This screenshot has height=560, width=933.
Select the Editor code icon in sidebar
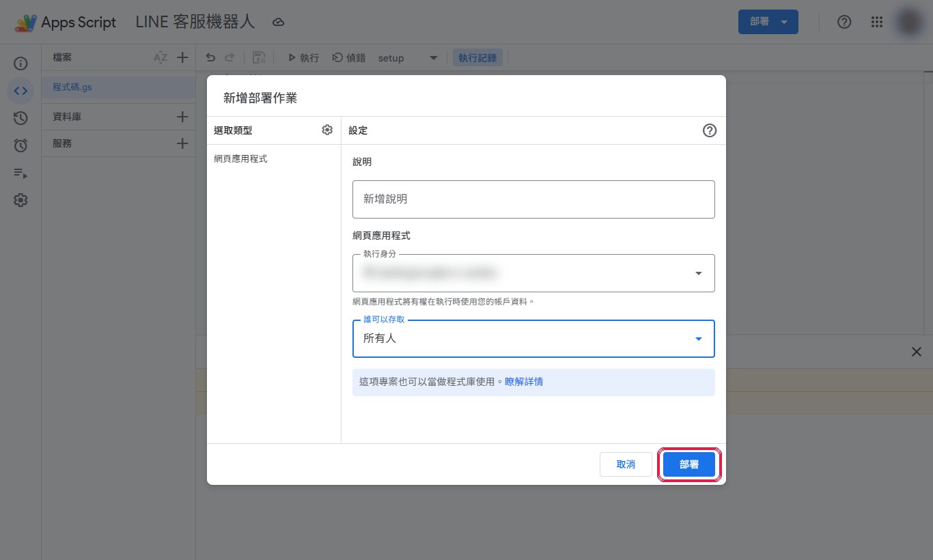tap(20, 91)
